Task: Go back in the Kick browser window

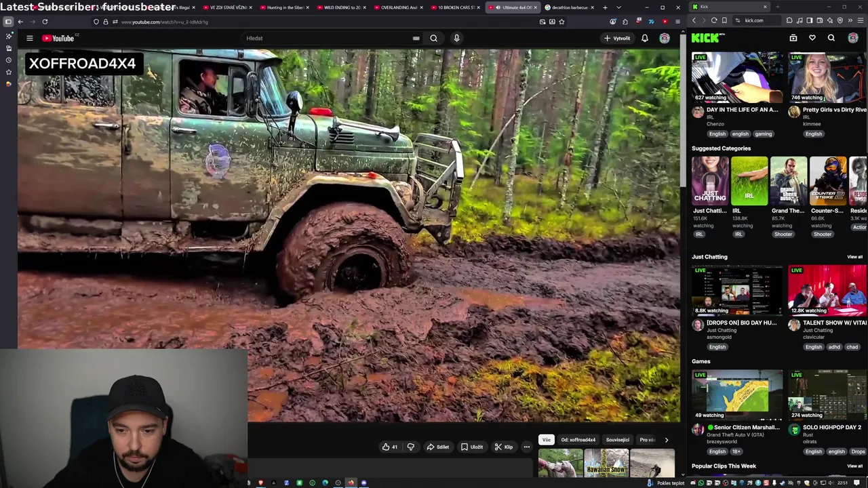Action: (x=694, y=20)
